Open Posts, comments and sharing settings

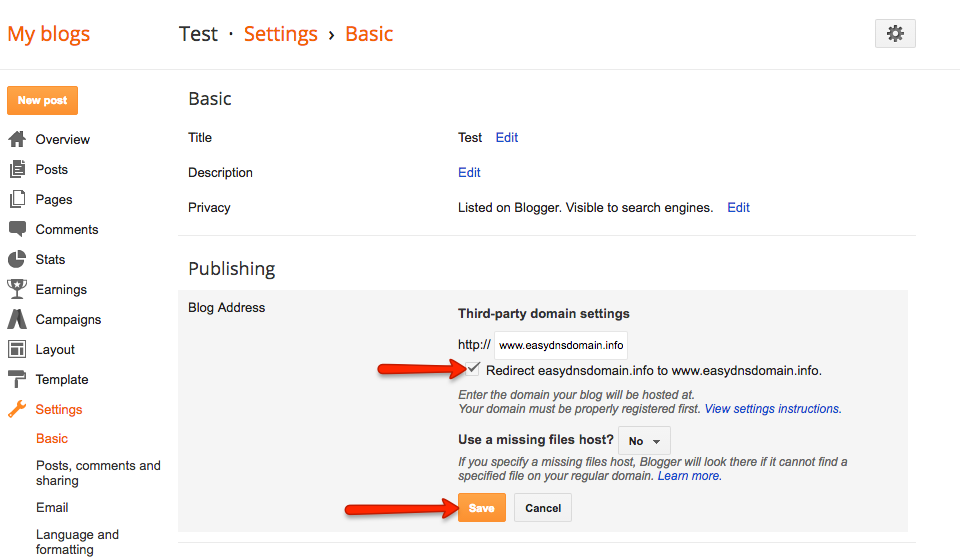click(x=98, y=473)
